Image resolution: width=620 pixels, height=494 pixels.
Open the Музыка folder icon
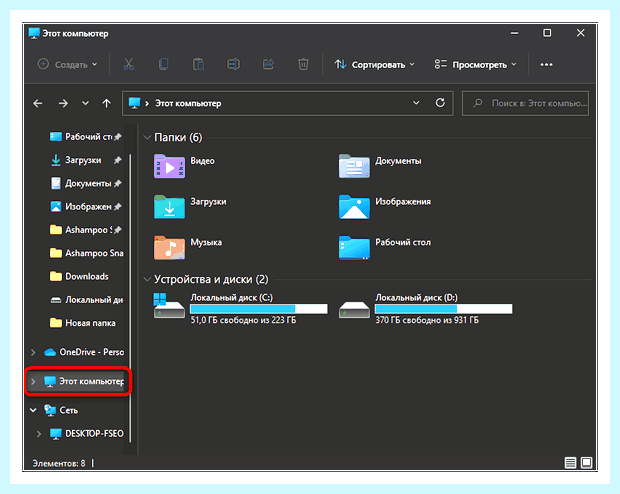coord(169,248)
